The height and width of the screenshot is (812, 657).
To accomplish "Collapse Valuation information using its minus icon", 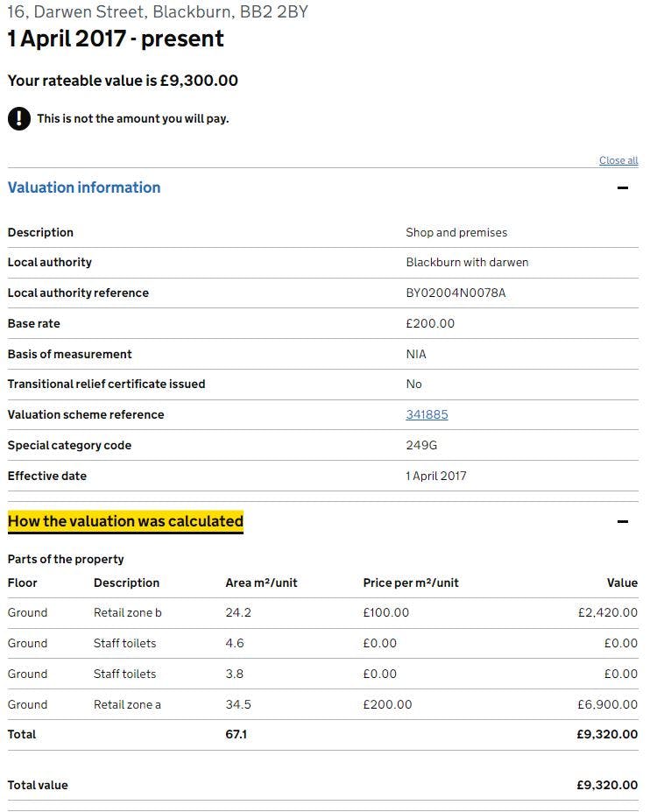I will (623, 187).
